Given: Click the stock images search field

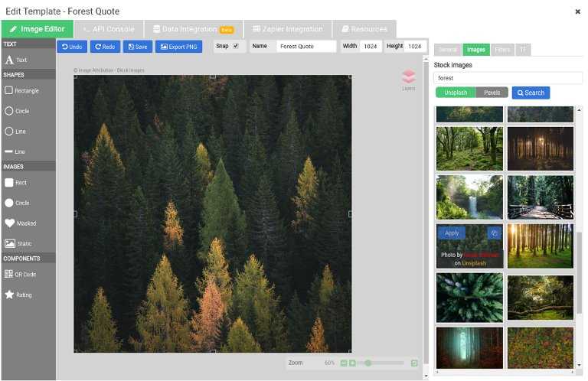Looking at the screenshot, I should pyautogui.click(x=508, y=78).
